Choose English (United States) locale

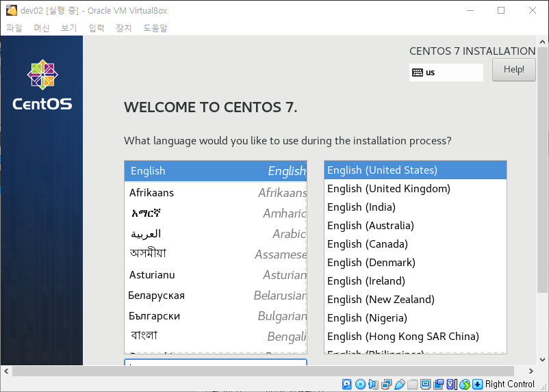click(416, 170)
